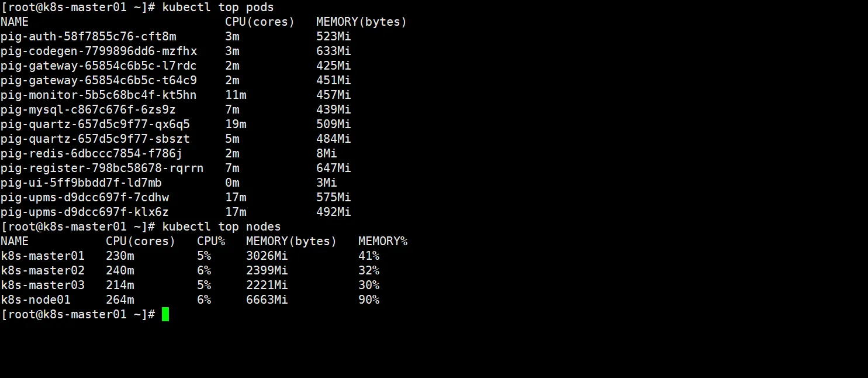The height and width of the screenshot is (378, 868).
Task: Click the 647Mi memory value of pig-register
Action: 334,169
